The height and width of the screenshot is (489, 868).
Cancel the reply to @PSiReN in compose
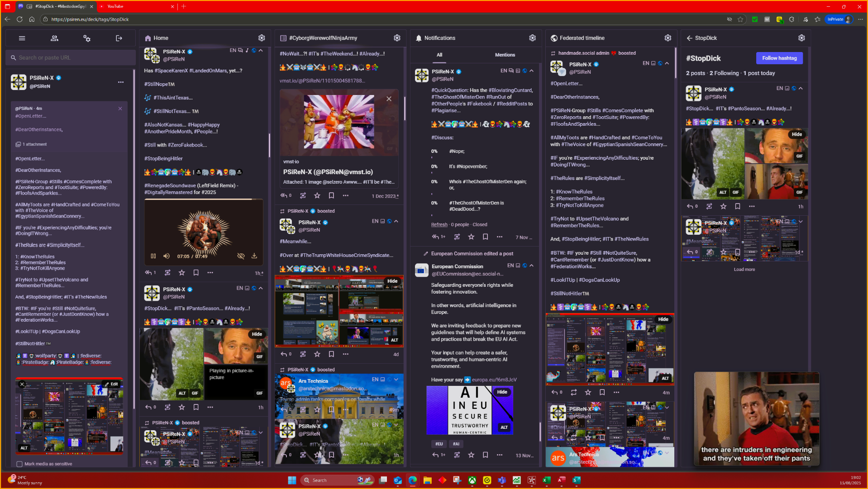pos(120,109)
